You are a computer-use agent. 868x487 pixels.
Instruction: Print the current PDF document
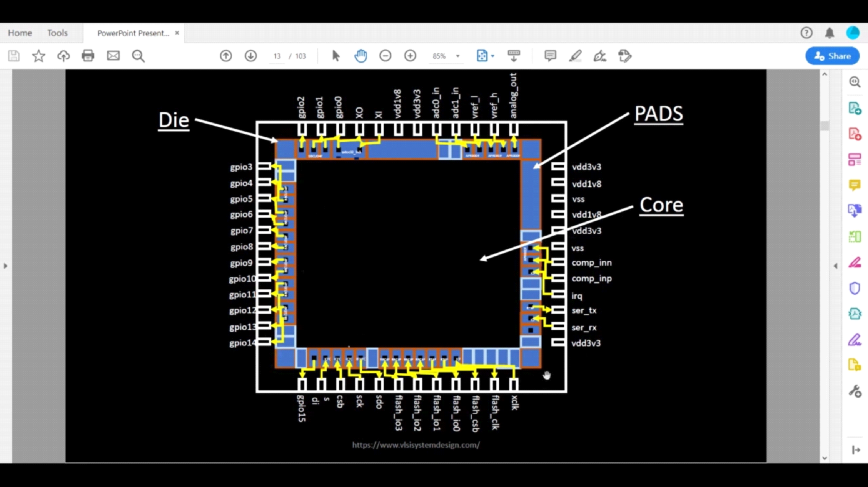pos(88,56)
